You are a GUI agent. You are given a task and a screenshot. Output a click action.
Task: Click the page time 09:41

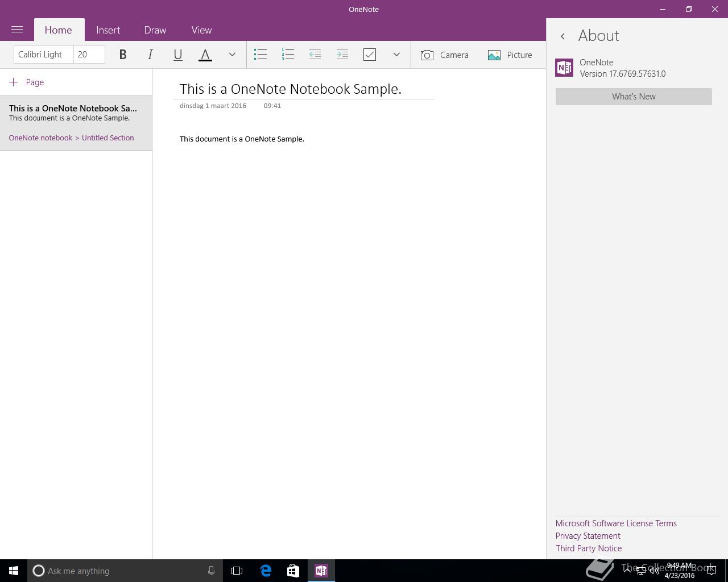(x=272, y=106)
